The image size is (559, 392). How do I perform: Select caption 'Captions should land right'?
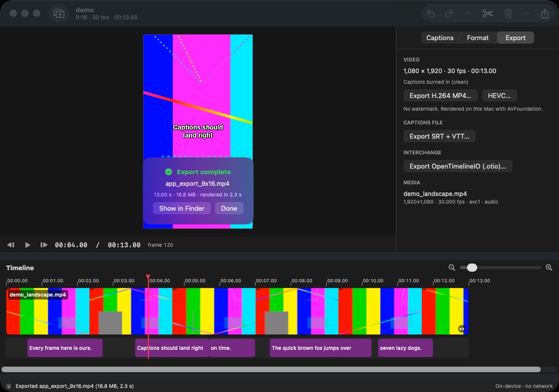[172, 348]
